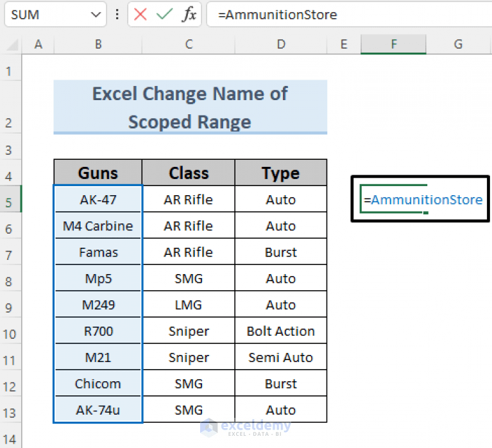This screenshot has width=492, height=448.
Task: Select row 10 header
Action: [10, 331]
